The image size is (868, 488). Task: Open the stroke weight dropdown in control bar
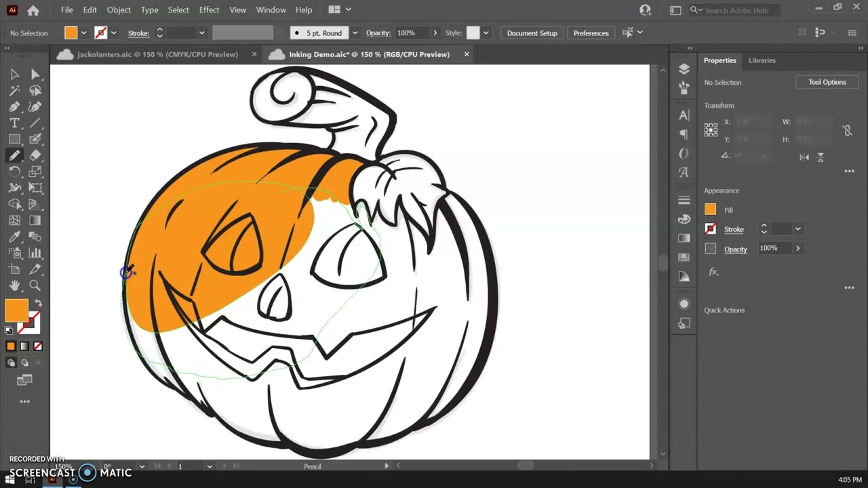point(201,33)
